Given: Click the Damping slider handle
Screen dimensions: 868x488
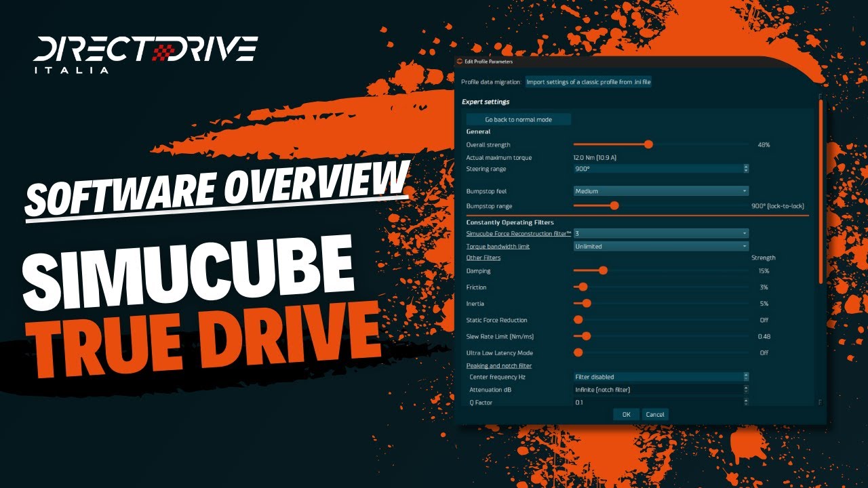Looking at the screenshot, I should [x=603, y=270].
